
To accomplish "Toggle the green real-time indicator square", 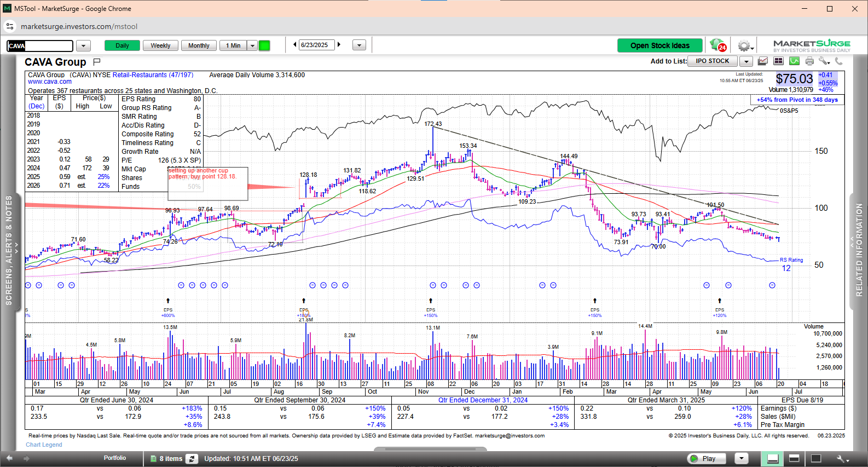I will click(x=264, y=45).
